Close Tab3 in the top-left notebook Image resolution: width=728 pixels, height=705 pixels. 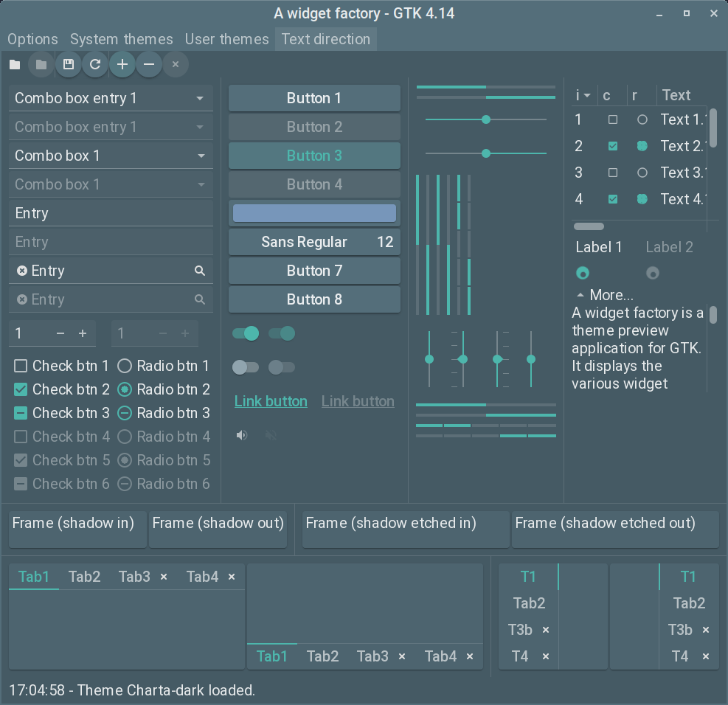164,577
